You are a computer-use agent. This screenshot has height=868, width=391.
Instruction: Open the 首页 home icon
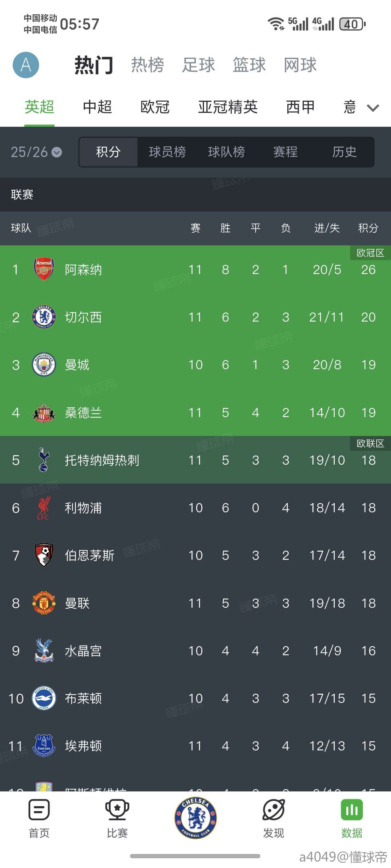click(x=39, y=810)
